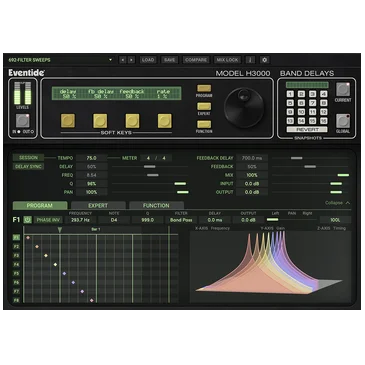Select band F8 in the grid list
This screenshot has height=365, width=365.
16,300
